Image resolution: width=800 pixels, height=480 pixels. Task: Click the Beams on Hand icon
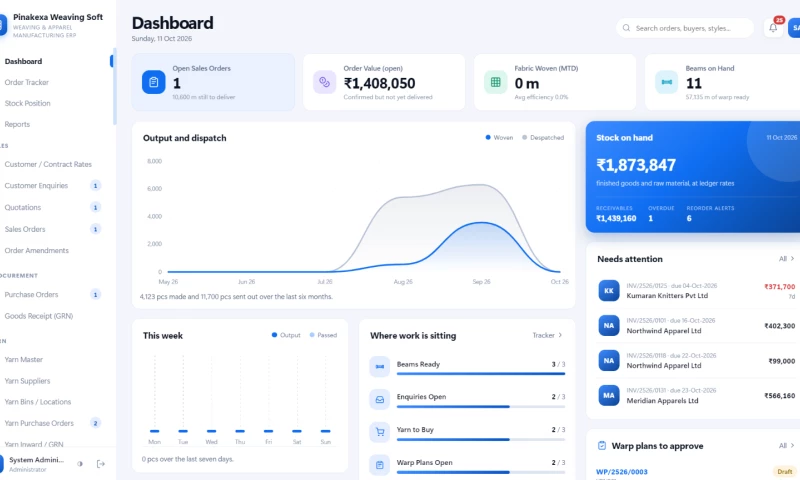point(666,82)
